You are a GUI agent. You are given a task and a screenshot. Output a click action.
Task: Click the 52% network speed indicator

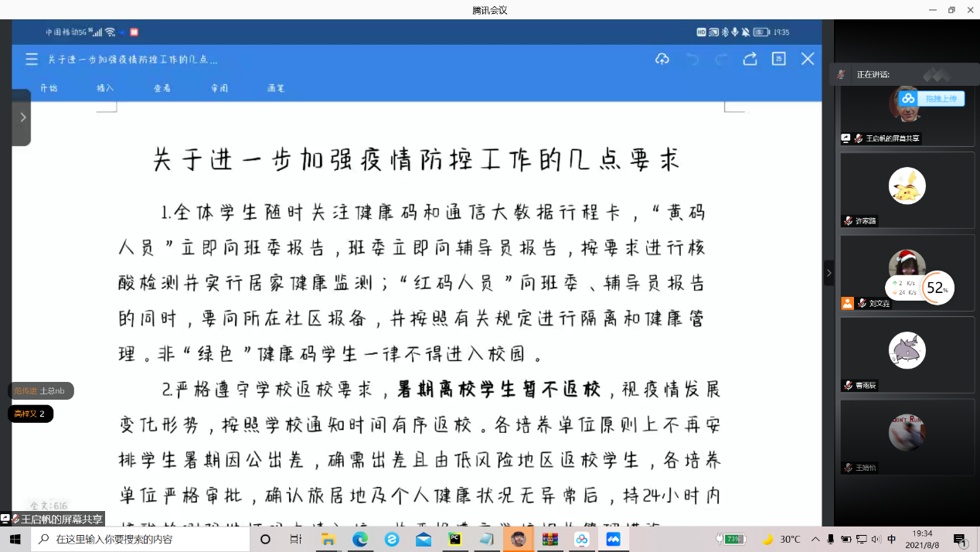pos(937,288)
